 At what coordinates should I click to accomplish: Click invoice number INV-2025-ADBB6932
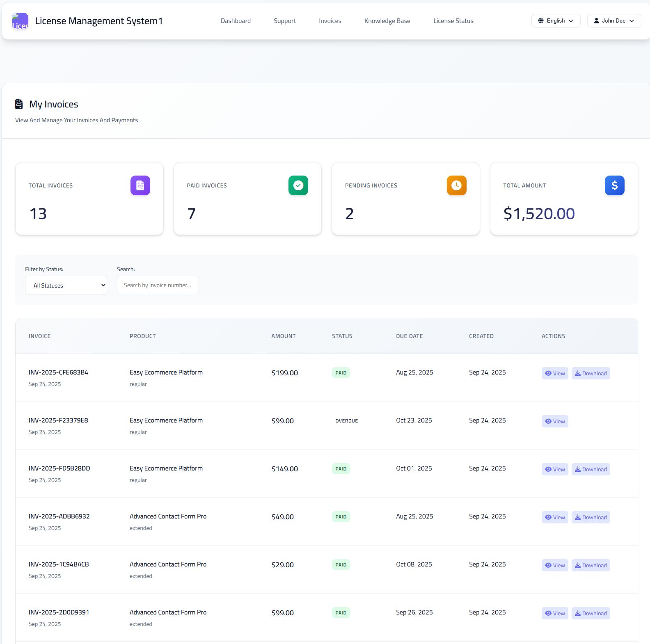click(59, 516)
